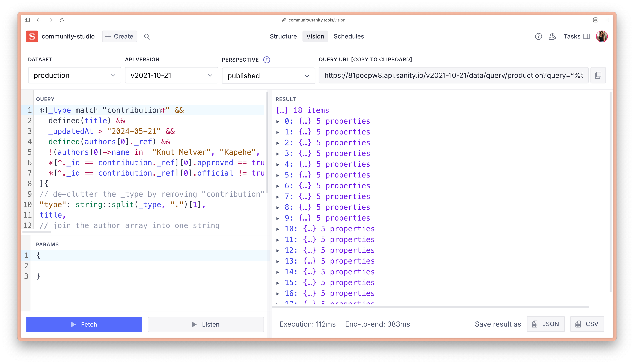Open the API version v2021-10-21 dropdown

172,75
